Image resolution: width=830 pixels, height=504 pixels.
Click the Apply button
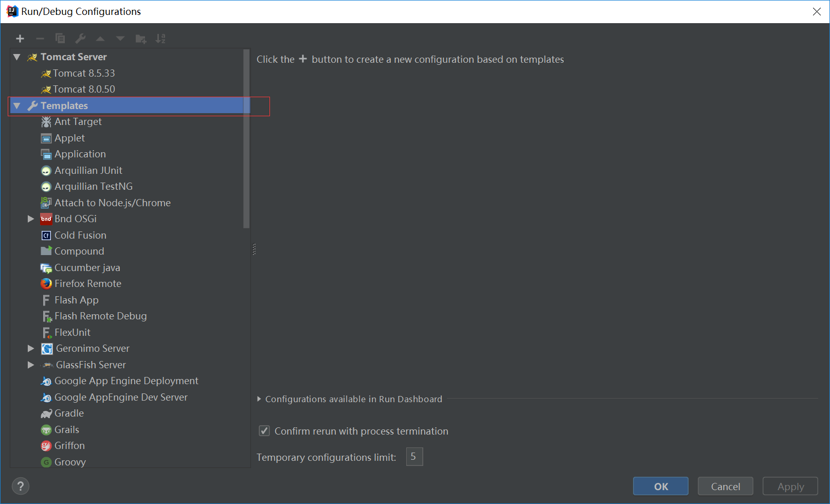[x=790, y=486]
